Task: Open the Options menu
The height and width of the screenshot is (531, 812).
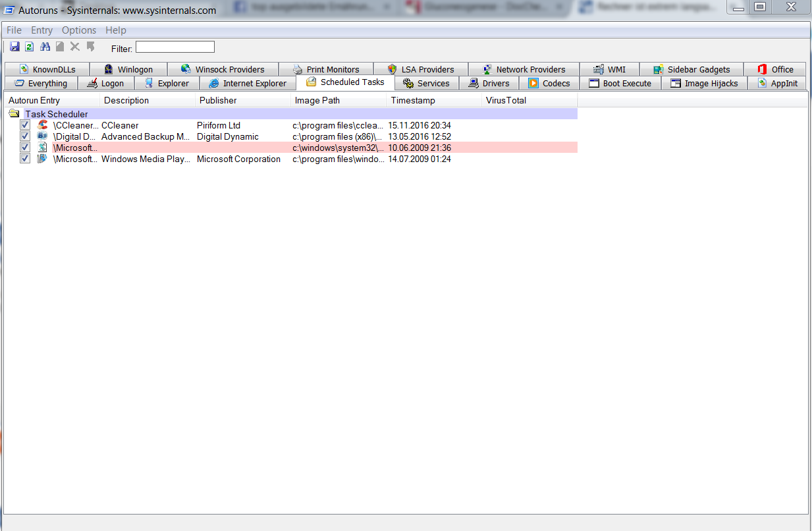Action: click(x=79, y=30)
